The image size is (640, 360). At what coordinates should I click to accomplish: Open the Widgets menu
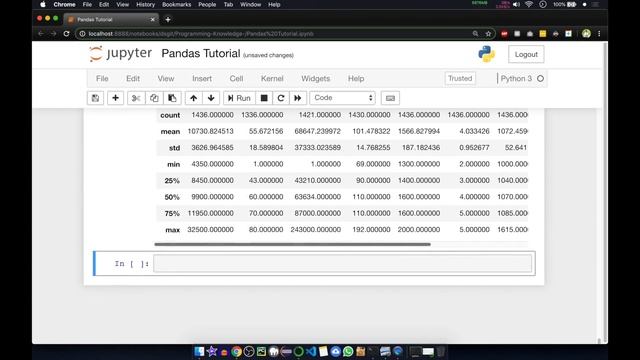click(316, 78)
